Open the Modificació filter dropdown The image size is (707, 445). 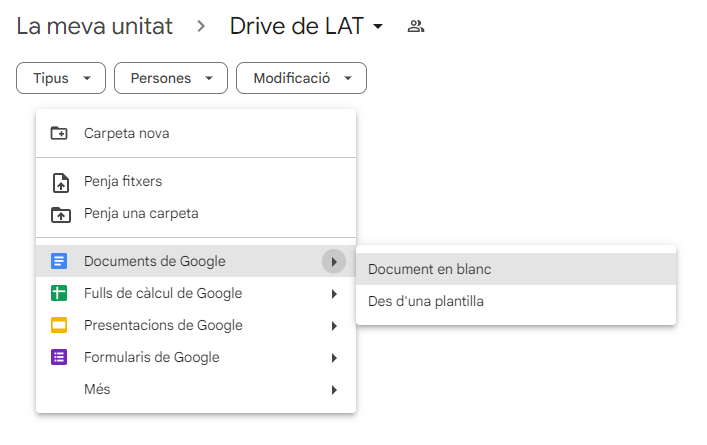click(x=301, y=78)
